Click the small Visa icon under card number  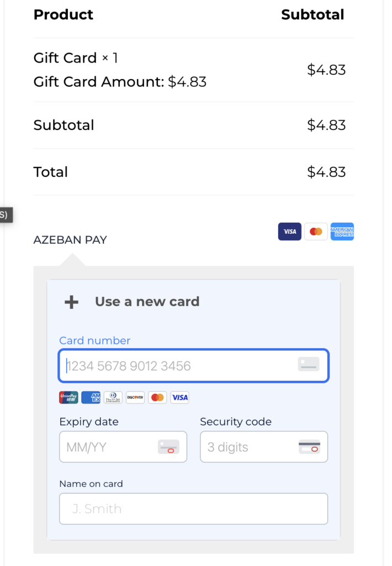click(x=179, y=397)
